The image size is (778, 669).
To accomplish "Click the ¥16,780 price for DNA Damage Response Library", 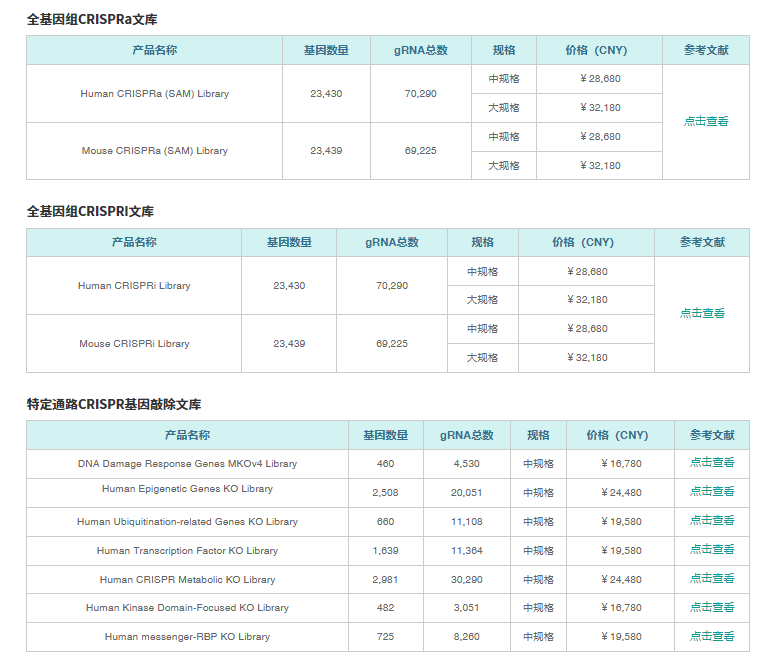I will coord(621,464).
